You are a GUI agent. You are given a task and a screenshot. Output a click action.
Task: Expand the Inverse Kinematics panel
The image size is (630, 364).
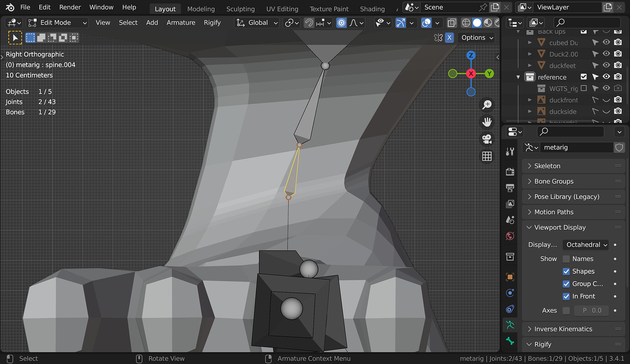(x=563, y=329)
